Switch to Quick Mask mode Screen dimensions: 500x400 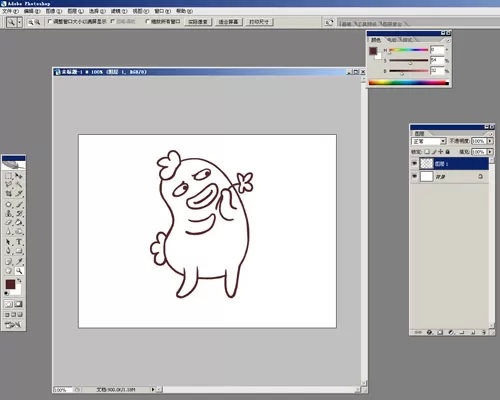pyautogui.click(x=18, y=304)
